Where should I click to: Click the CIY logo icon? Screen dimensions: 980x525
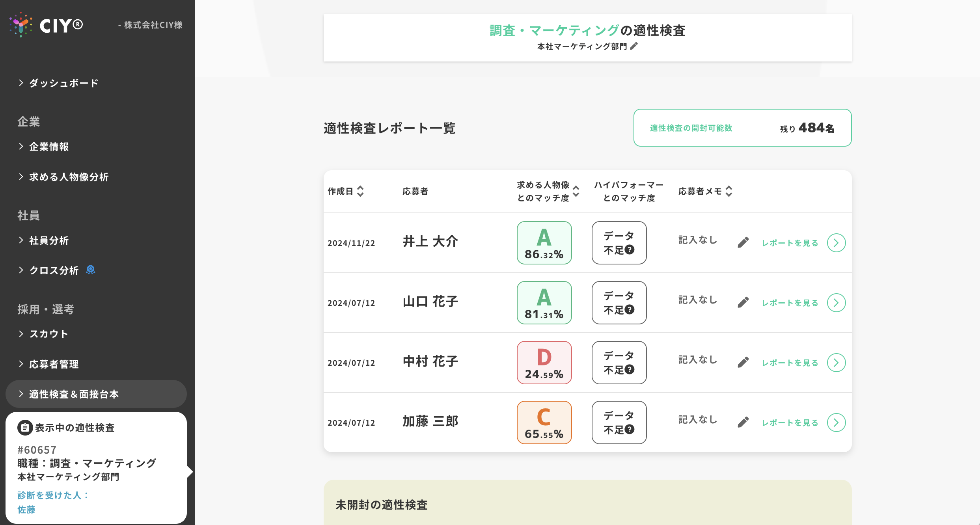[20, 25]
